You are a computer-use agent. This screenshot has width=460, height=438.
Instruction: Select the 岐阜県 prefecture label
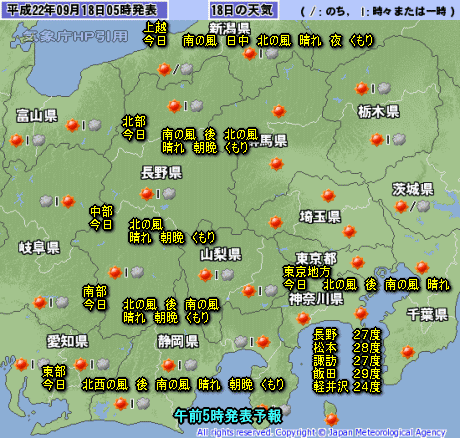(x=39, y=248)
